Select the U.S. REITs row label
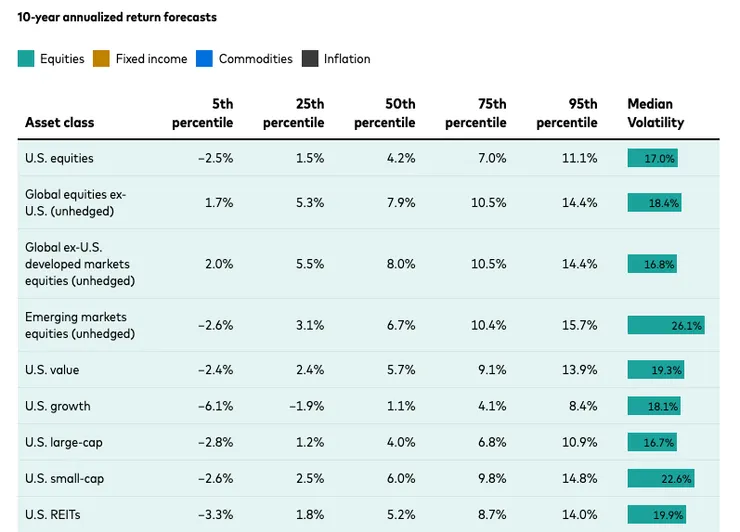The height and width of the screenshot is (532, 740). [x=53, y=514]
